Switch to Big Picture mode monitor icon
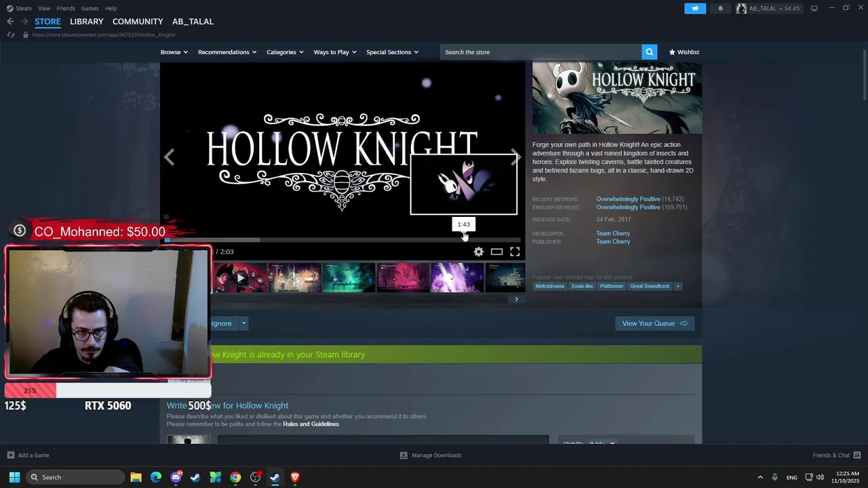The width and height of the screenshot is (868, 488). click(814, 8)
